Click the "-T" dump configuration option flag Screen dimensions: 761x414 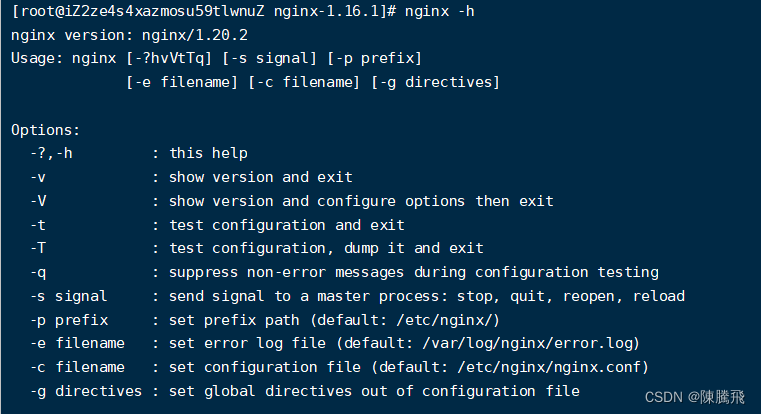click(x=37, y=248)
